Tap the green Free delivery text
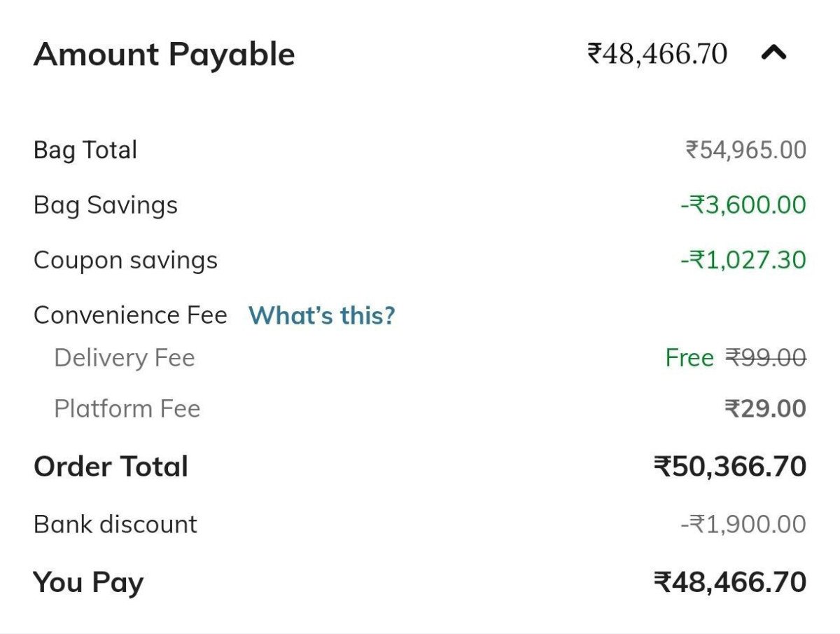This screenshot has height=634, width=840. click(x=689, y=358)
